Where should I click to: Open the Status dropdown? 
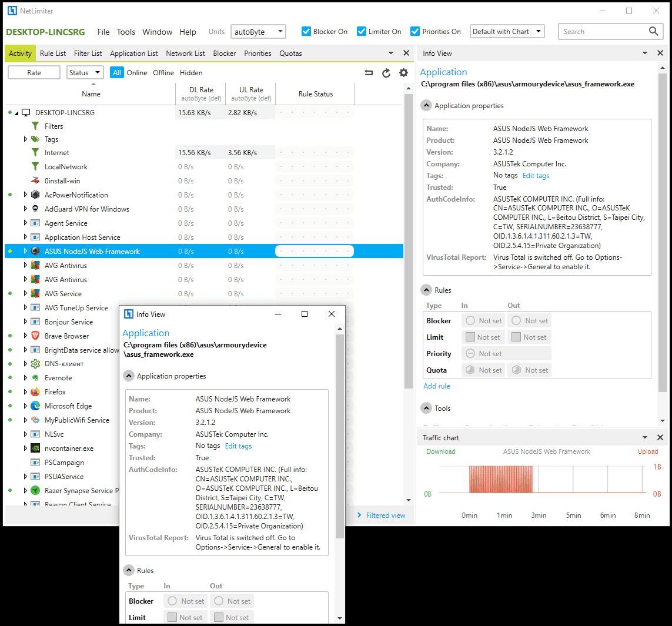point(85,72)
